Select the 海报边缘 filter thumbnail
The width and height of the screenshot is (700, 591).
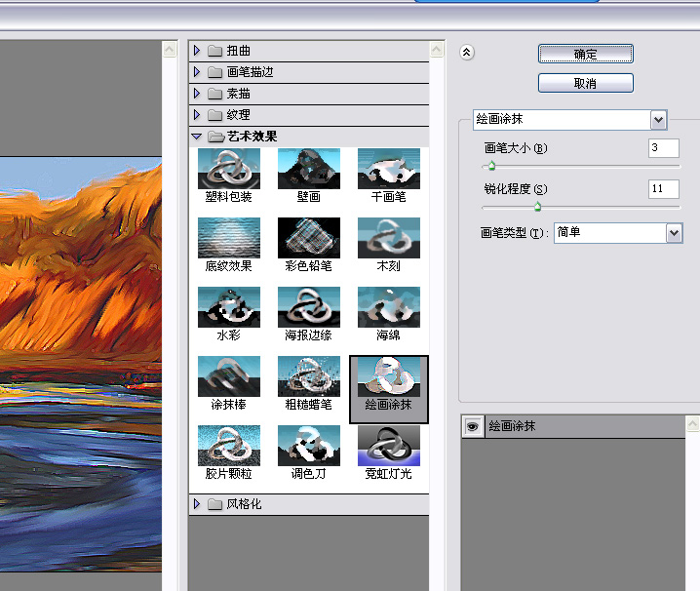(308, 307)
